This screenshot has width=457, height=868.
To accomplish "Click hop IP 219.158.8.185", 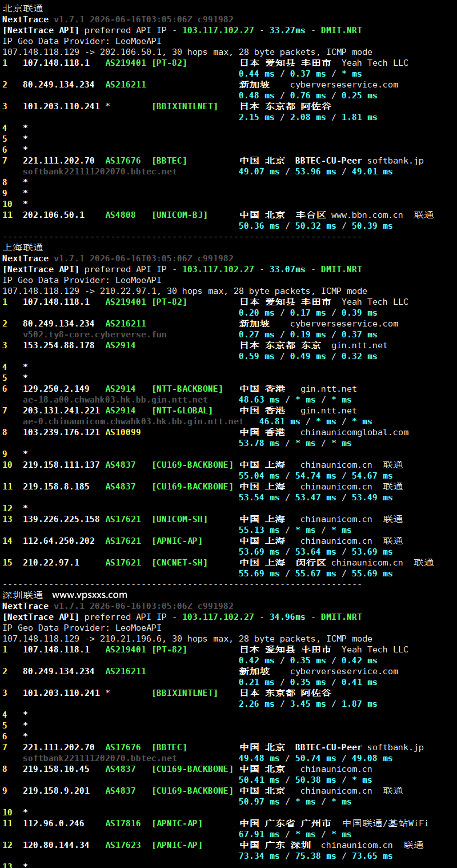I will 56,487.
